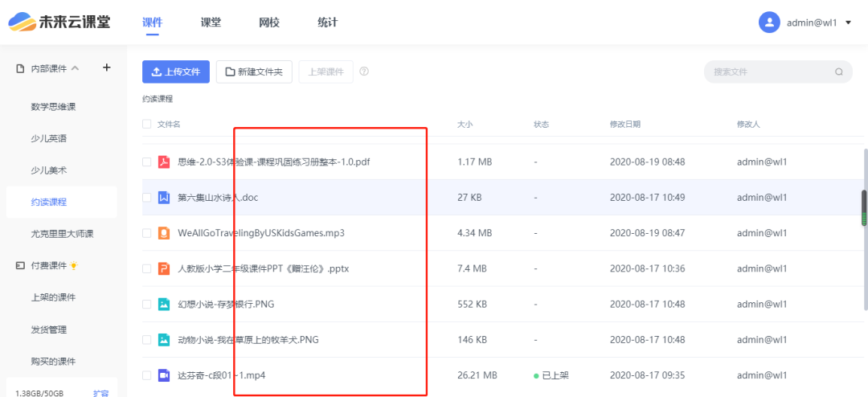Click the vertical scrollbar on file list
Screen dimensions: 868x397
coord(865,209)
